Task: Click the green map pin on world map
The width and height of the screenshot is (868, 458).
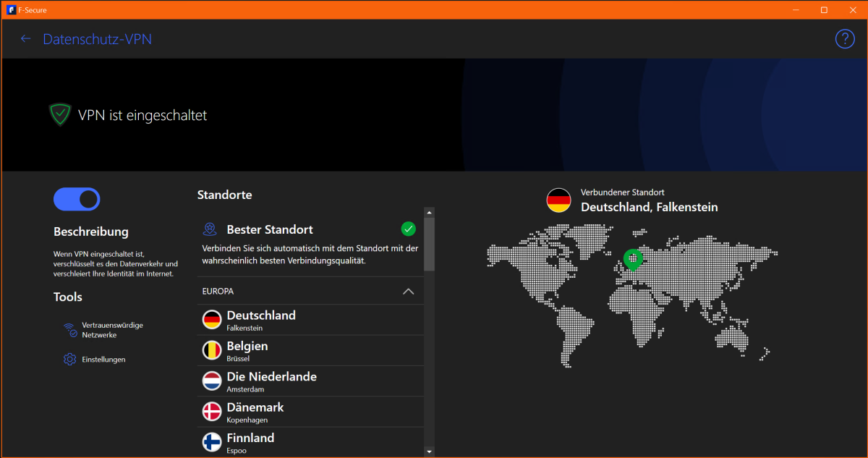Action: pyautogui.click(x=633, y=260)
